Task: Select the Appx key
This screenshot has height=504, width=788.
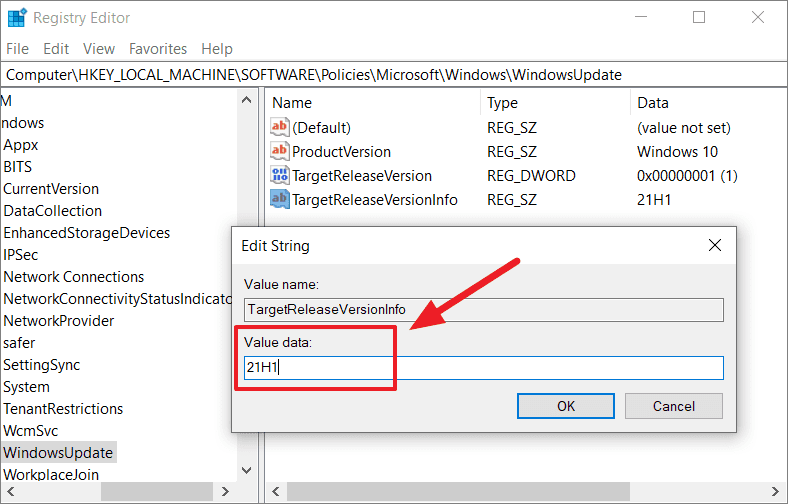Action: [x=21, y=145]
